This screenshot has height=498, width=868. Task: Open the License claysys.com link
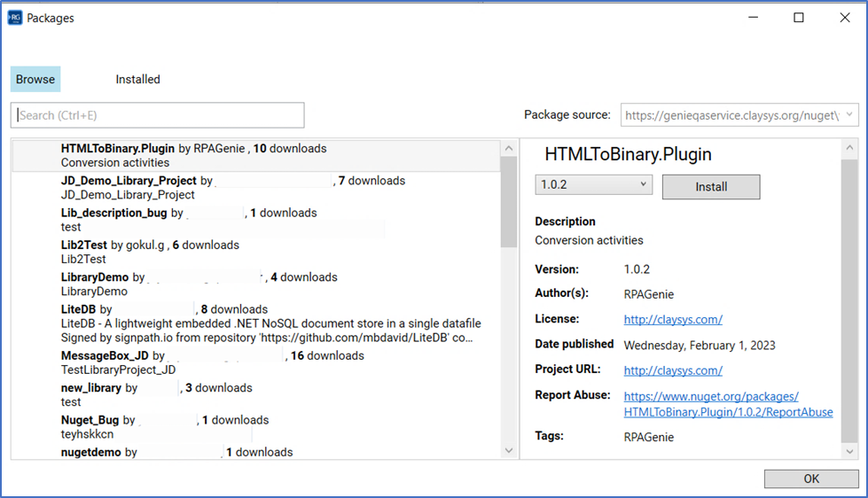[673, 319]
